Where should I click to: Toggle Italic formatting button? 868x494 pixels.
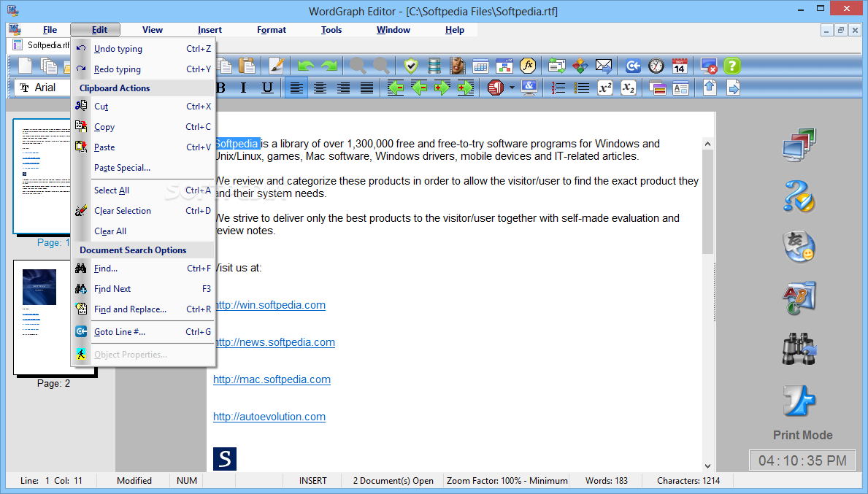coord(243,88)
